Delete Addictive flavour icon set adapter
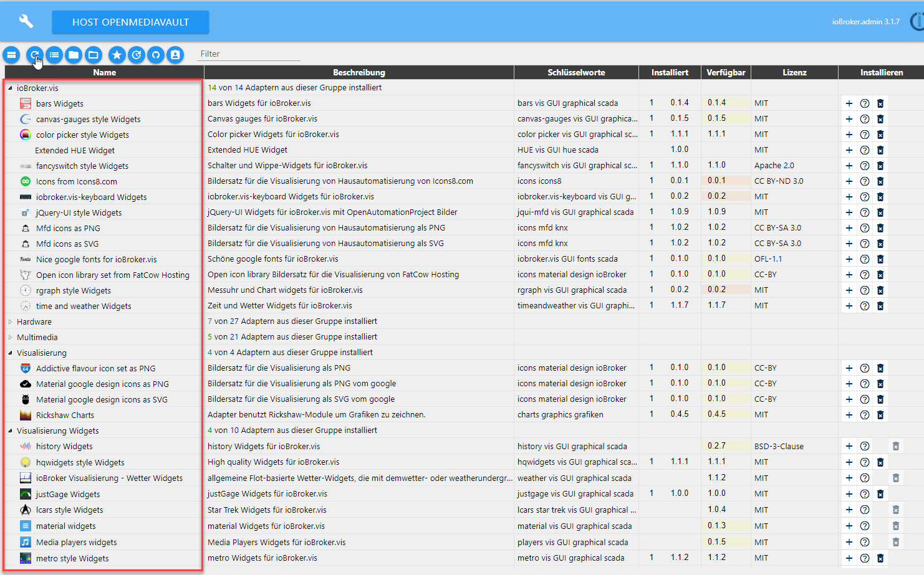This screenshot has height=575, width=924. tap(880, 368)
